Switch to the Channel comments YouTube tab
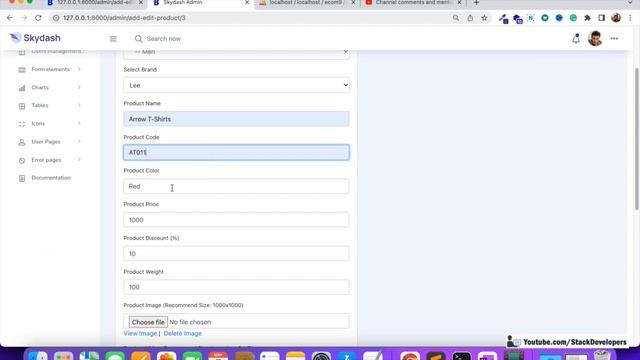 [x=413, y=3]
